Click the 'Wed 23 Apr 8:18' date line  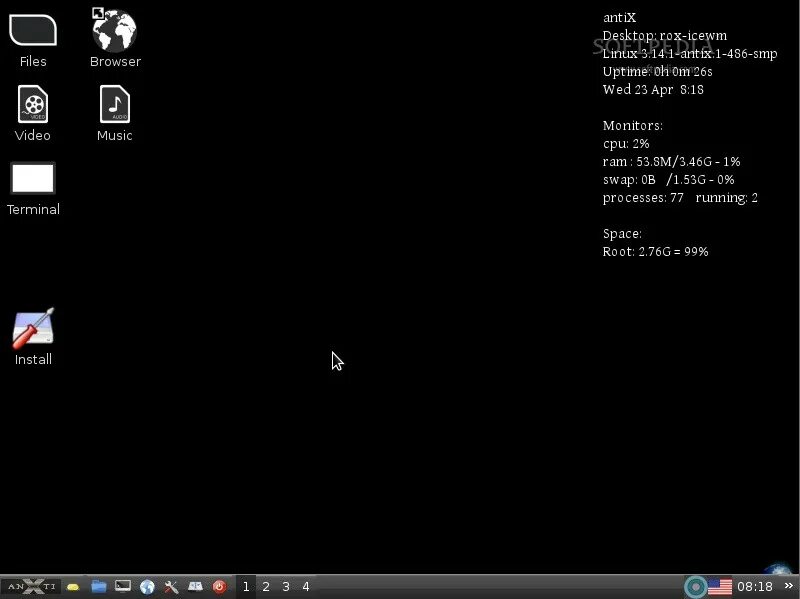point(653,89)
